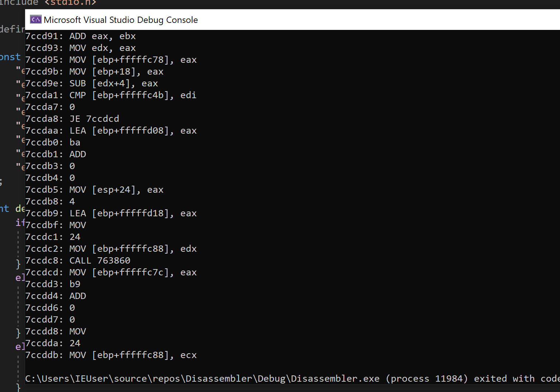Select the MOV [ebp+fffffc78], eax line
Viewport: 560px width, 392px height.
(x=111, y=60)
